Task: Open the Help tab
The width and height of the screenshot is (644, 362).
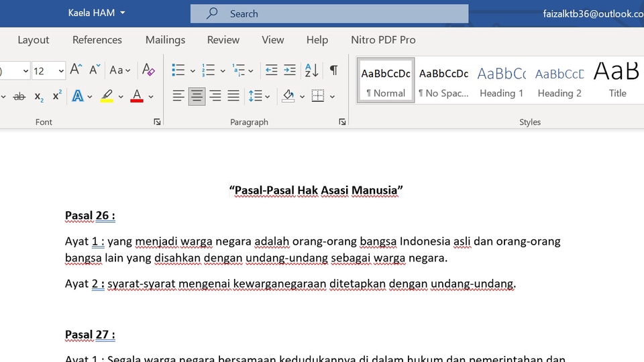Action: (317, 40)
